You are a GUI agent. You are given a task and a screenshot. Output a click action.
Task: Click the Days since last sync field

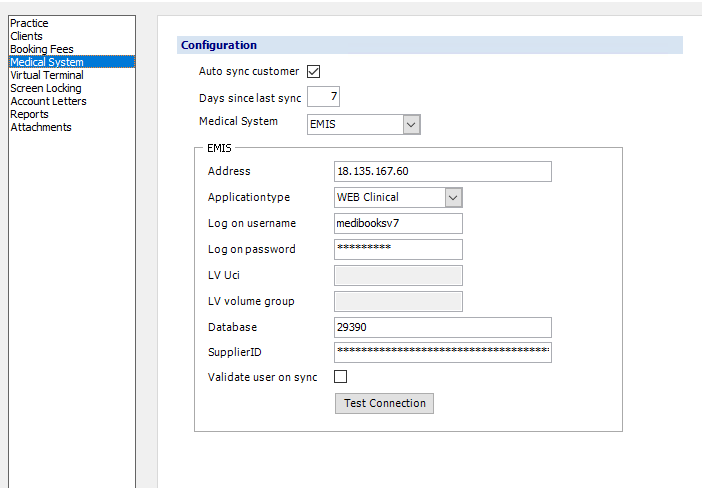click(324, 98)
